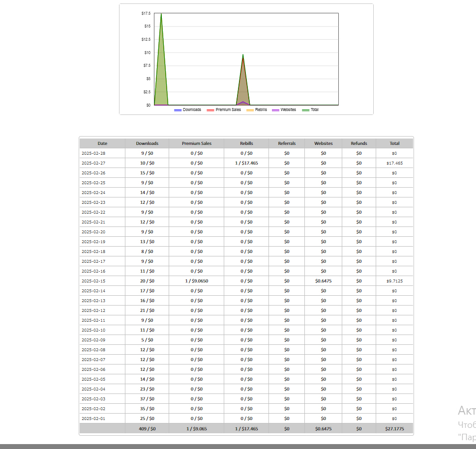Image resolution: width=476 pixels, height=449 pixels.
Task: Click the Total column header
Action: pyautogui.click(x=395, y=143)
